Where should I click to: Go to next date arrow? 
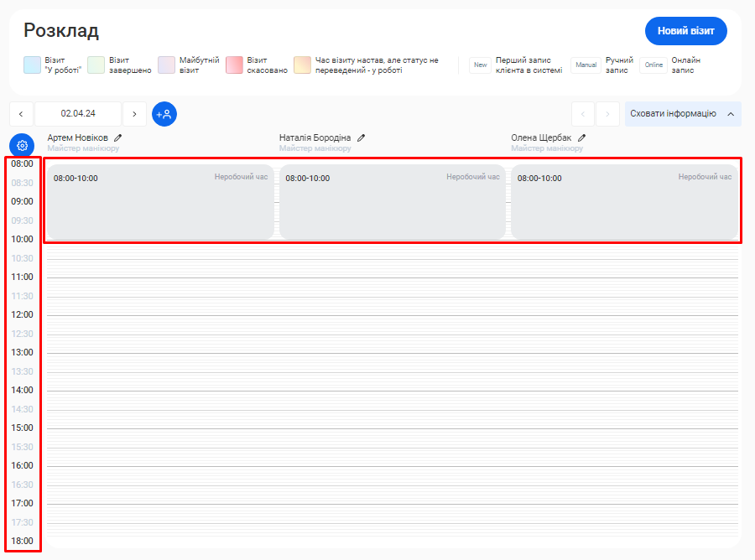pos(134,114)
